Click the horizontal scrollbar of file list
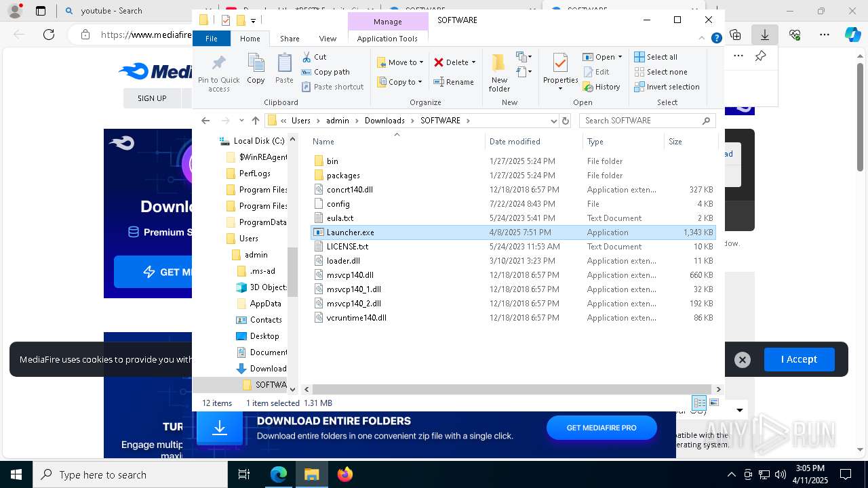 pyautogui.click(x=513, y=389)
